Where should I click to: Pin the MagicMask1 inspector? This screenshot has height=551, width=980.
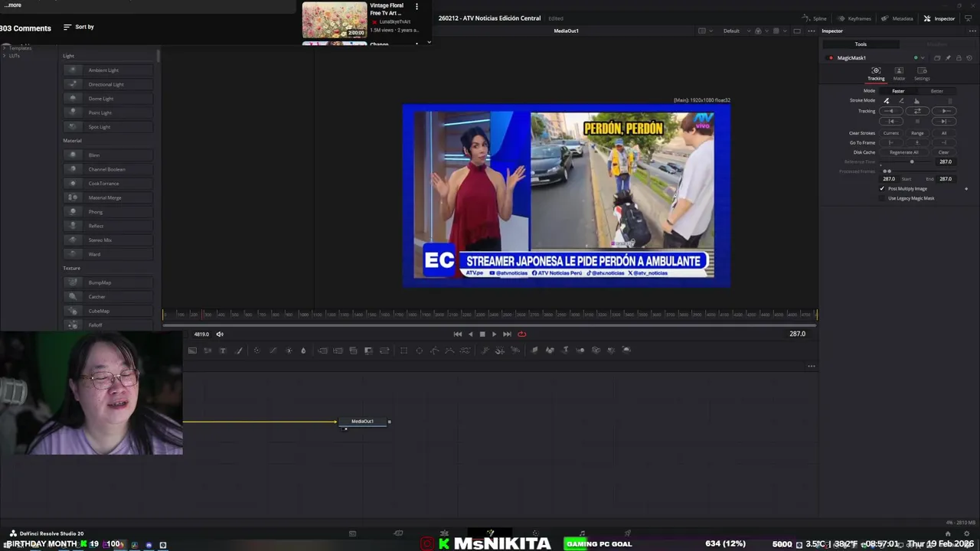pos(948,58)
